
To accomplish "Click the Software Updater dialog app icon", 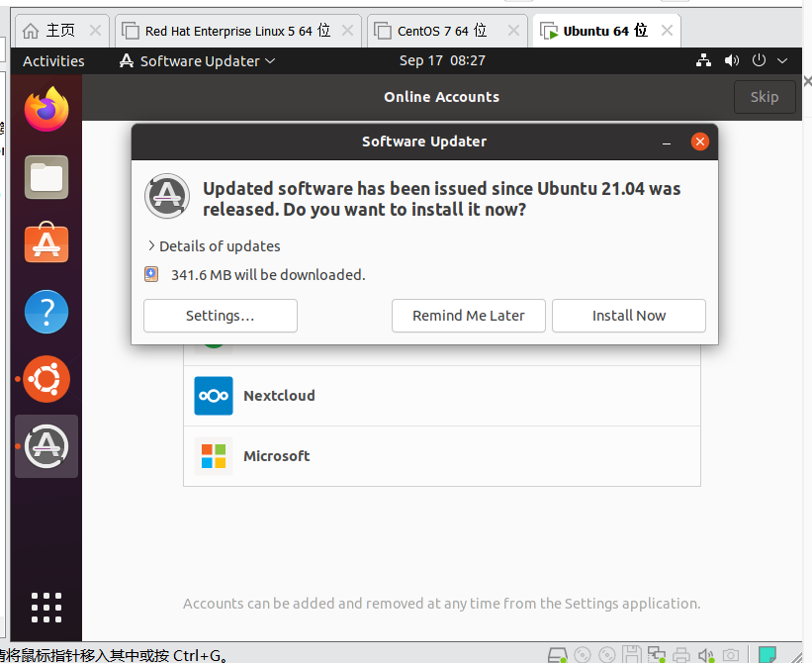I will [x=167, y=196].
